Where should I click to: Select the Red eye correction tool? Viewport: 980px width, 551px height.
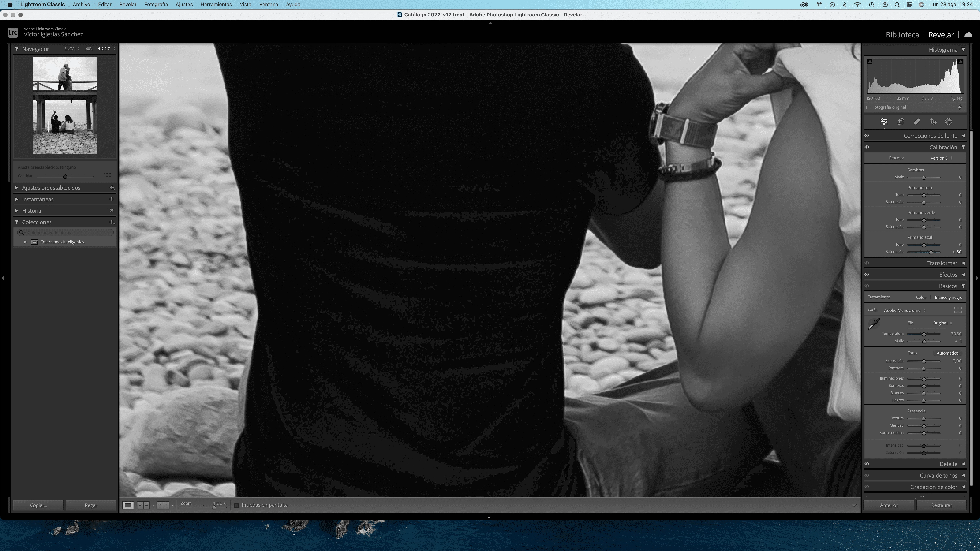click(x=933, y=122)
